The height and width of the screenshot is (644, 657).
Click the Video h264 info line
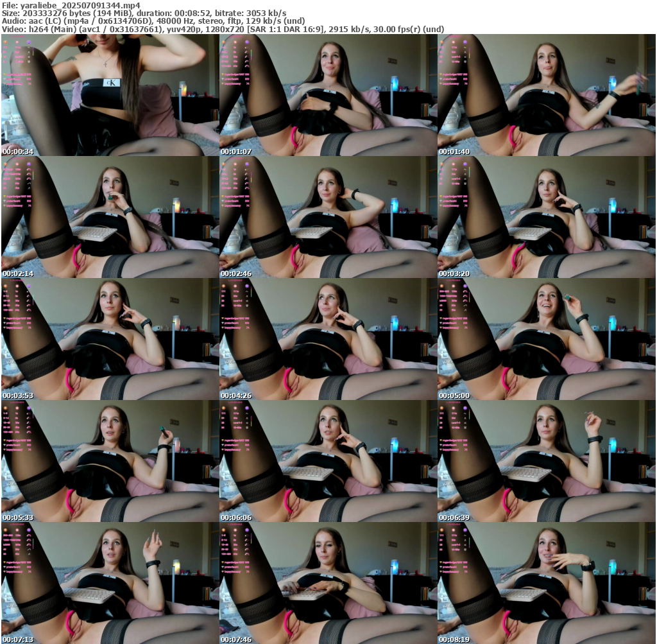point(223,30)
